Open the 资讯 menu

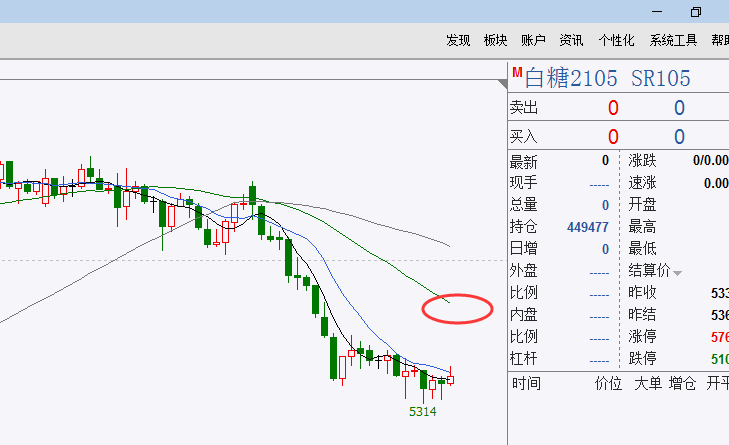coord(571,40)
